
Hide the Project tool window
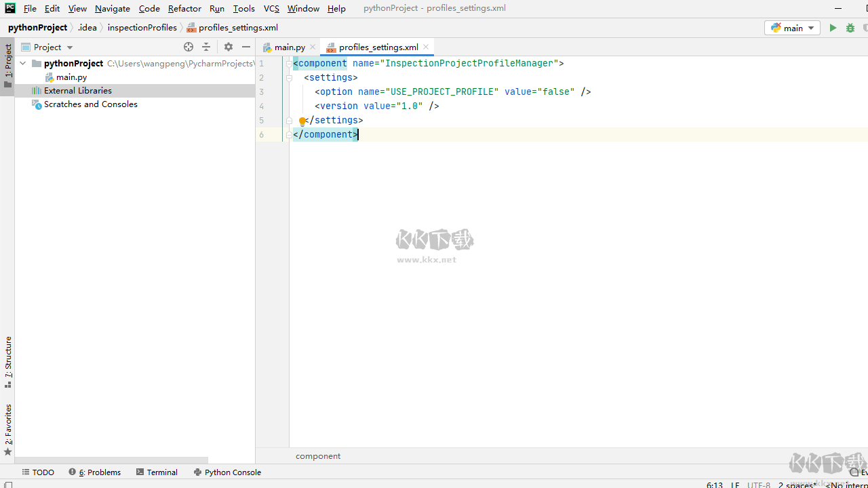click(x=246, y=47)
